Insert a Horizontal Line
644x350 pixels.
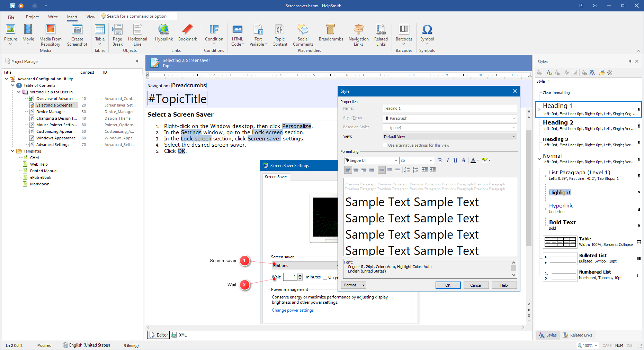[x=137, y=35]
